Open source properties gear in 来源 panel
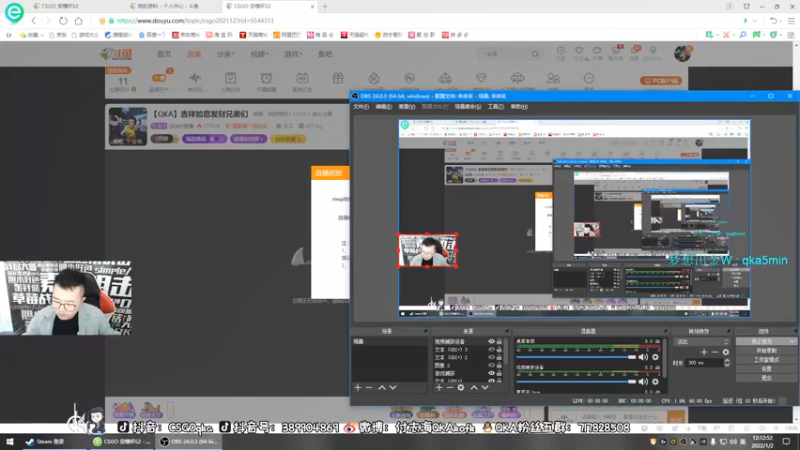 click(461, 388)
